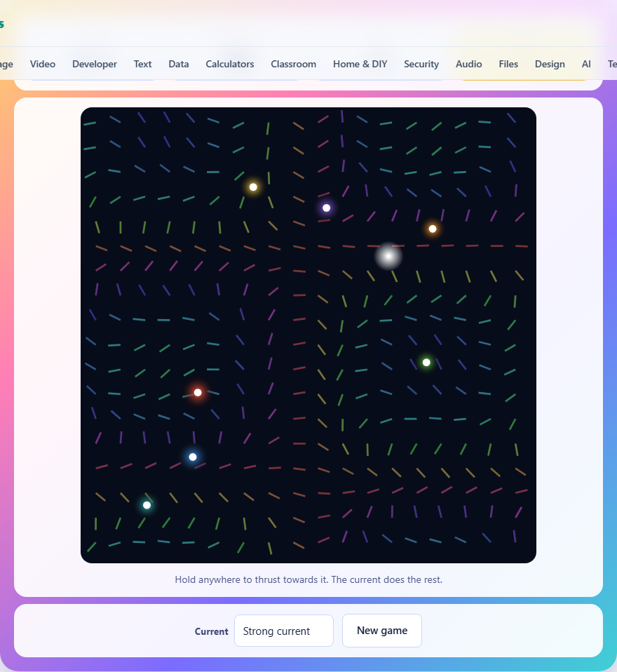The width and height of the screenshot is (617, 672).
Task: Switch to the Classroom category
Action: pyautogui.click(x=294, y=64)
